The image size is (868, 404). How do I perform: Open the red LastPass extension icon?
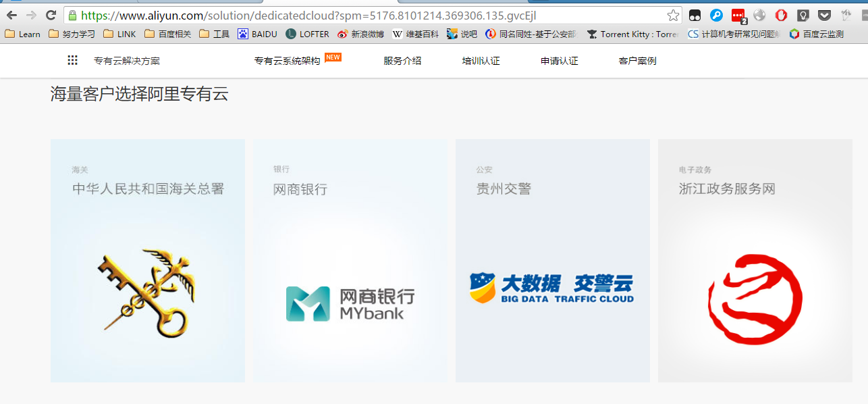click(738, 15)
